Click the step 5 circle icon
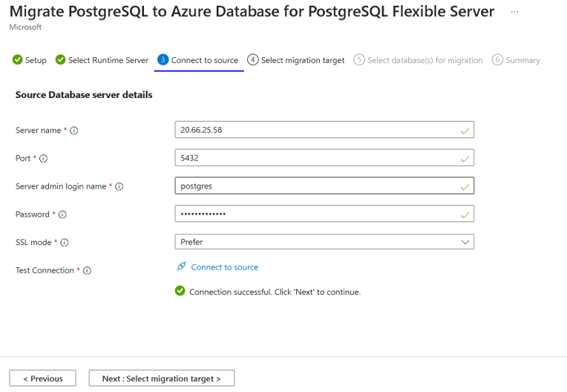 click(x=359, y=59)
